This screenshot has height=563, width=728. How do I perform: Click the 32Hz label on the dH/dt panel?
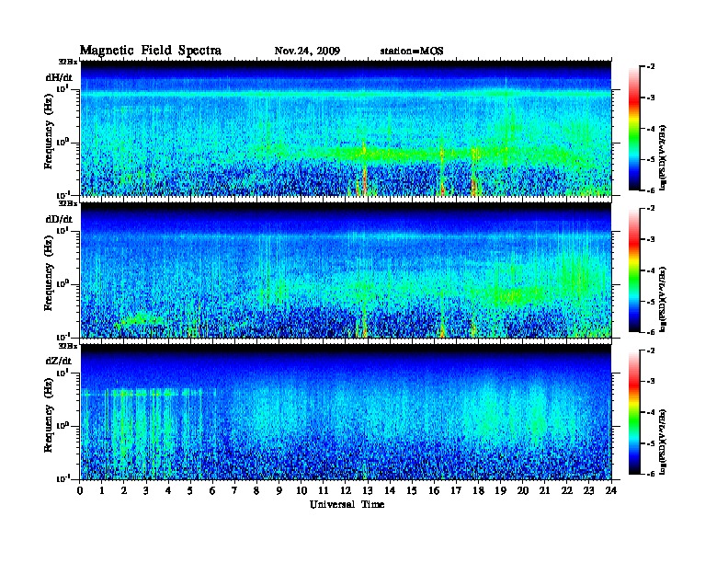(68, 62)
